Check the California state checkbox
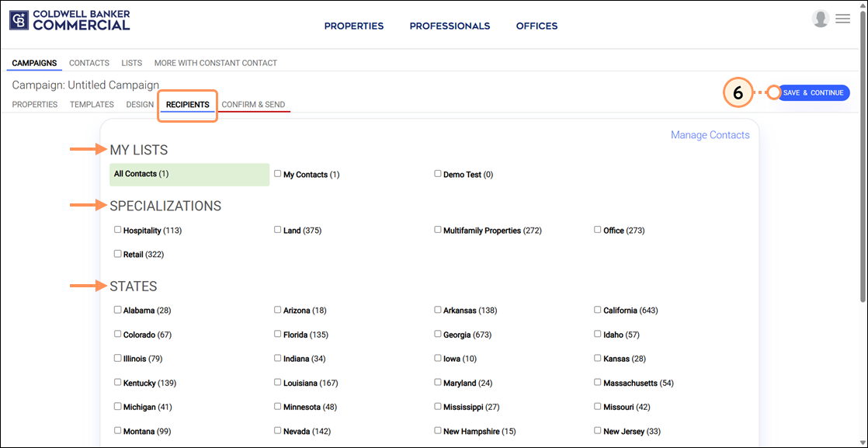 [597, 309]
